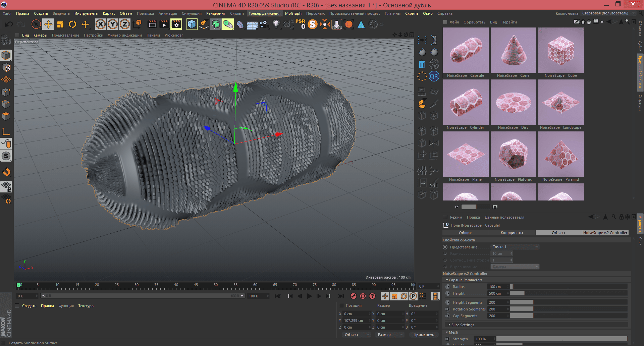Toggle Z axis lock
The image size is (644, 346).
tap(125, 24)
